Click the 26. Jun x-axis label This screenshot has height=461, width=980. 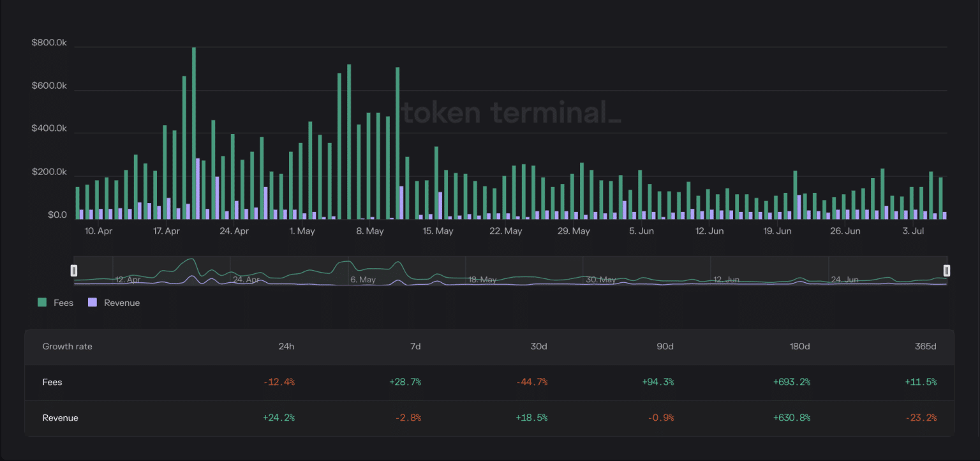[x=845, y=231]
